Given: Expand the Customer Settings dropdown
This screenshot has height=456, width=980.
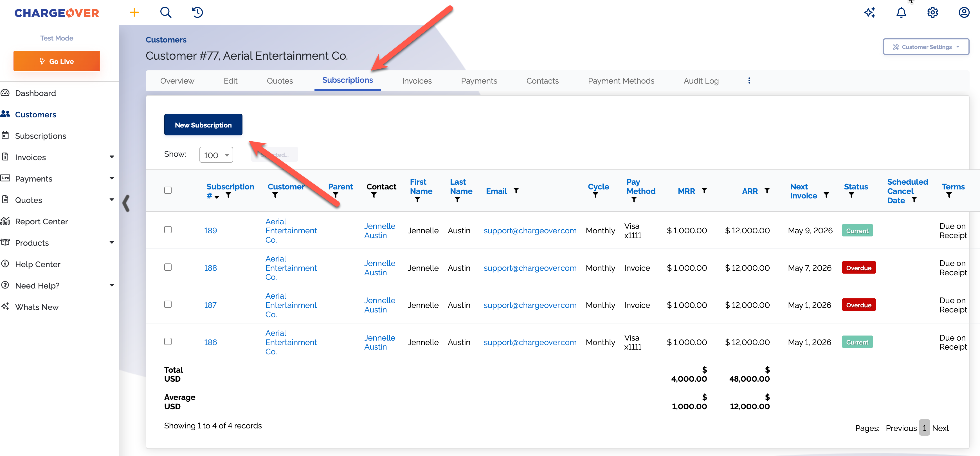Looking at the screenshot, I should point(926,47).
